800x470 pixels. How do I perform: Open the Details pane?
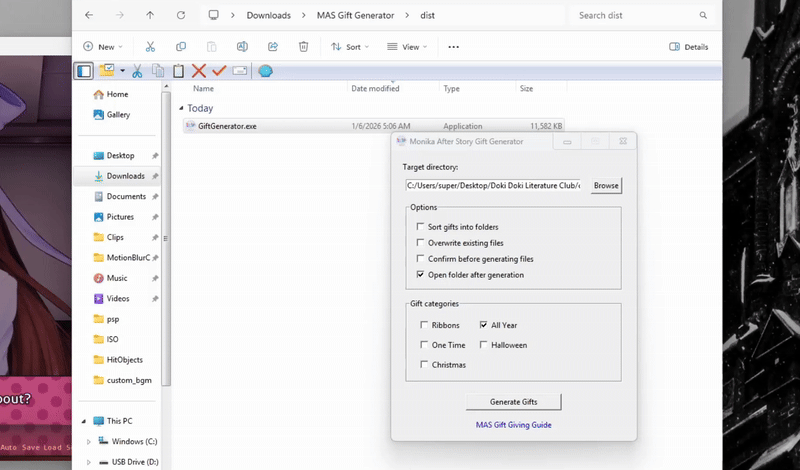pos(689,47)
